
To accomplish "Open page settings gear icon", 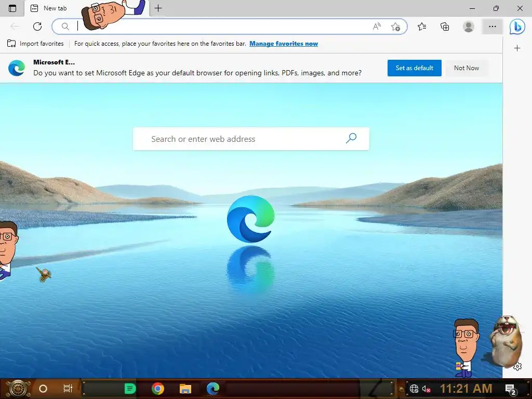I will tap(517, 366).
